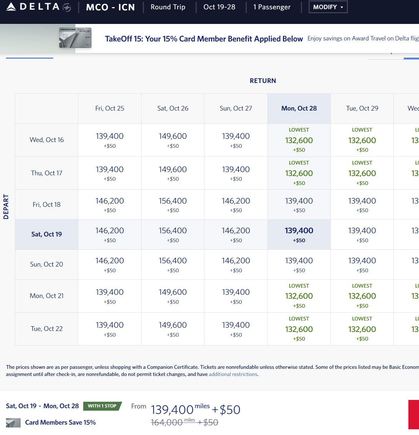Screen dimensions: 419x435
Task: Choose lowest fare Wed Oct 16 to Mon Oct 28
Action: pos(299,140)
